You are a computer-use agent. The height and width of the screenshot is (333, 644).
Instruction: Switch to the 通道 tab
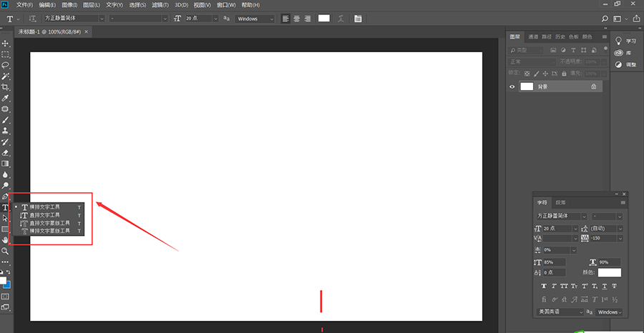[x=533, y=37]
